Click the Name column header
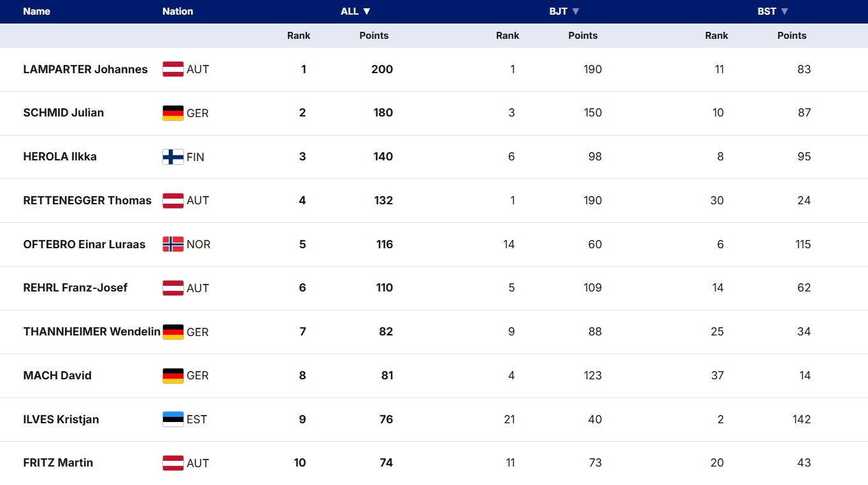Image resolution: width=868 pixels, height=485 pixels. pos(36,11)
